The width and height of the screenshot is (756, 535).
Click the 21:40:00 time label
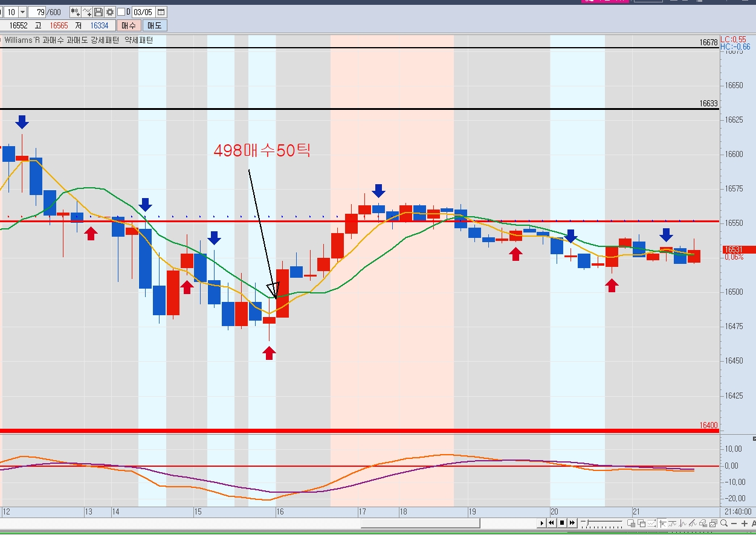(x=737, y=511)
